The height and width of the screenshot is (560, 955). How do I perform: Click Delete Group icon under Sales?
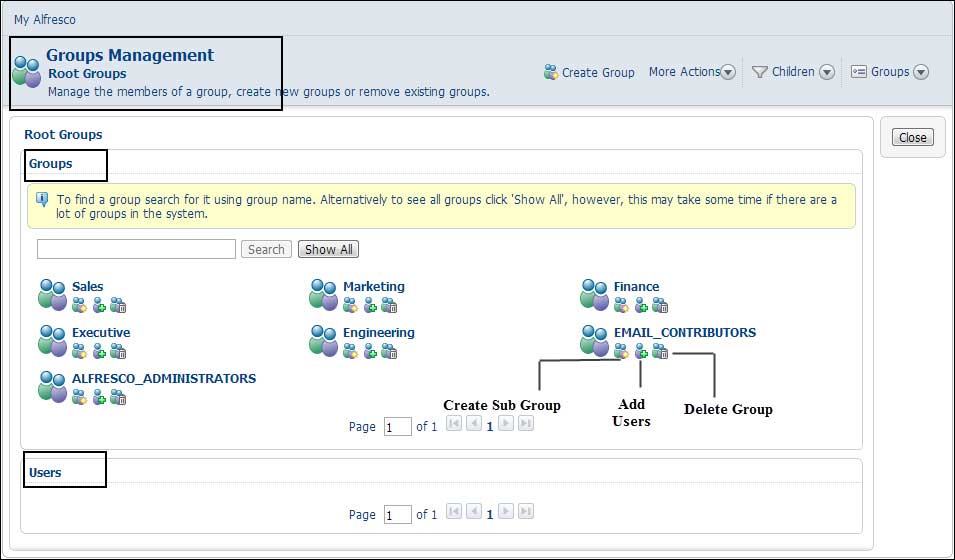(118, 305)
